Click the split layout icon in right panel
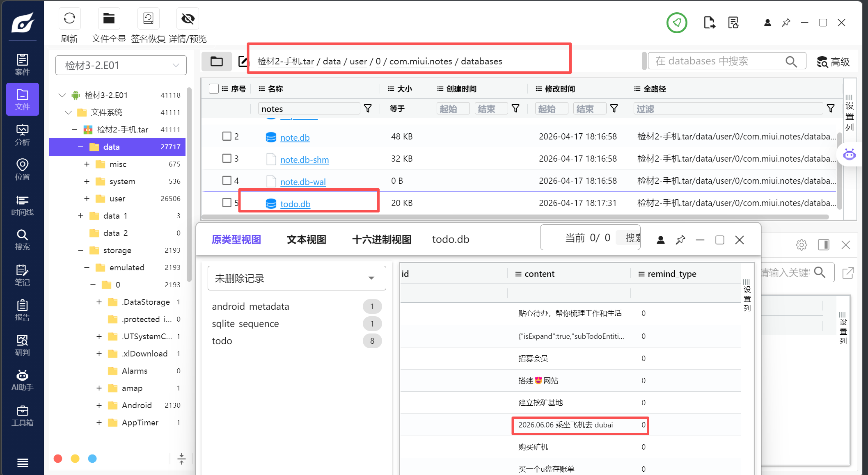 [x=824, y=245]
